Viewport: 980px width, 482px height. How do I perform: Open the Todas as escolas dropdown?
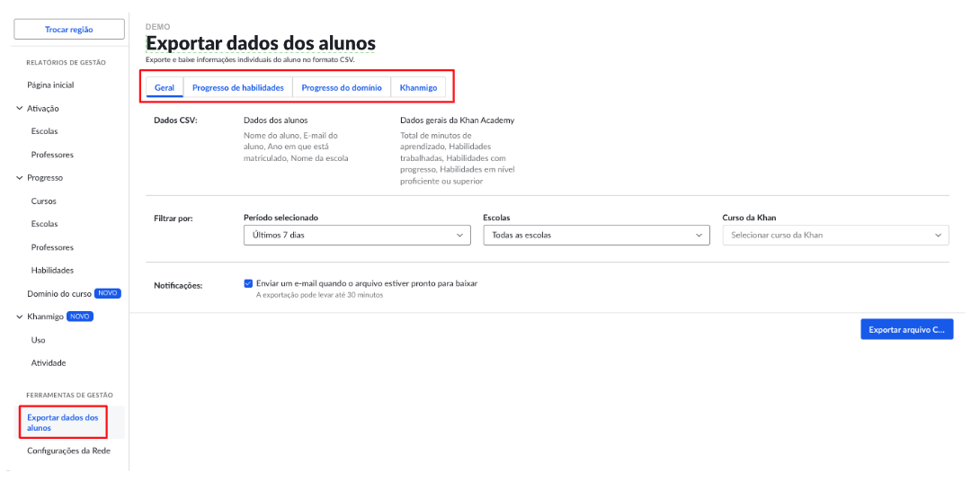pyautogui.click(x=596, y=235)
